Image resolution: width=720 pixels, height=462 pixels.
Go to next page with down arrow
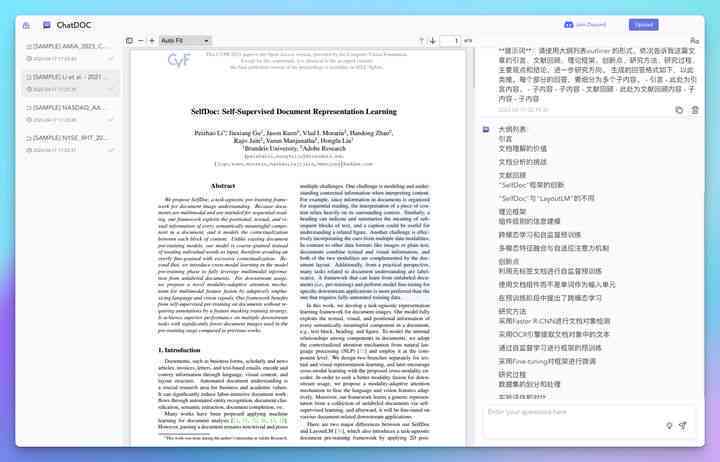tap(433, 41)
